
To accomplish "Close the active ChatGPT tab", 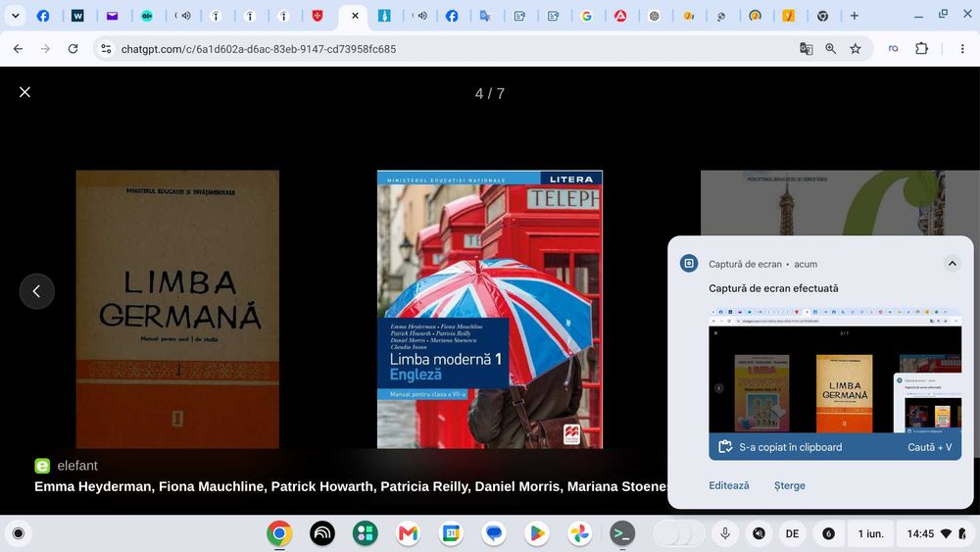I will (x=355, y=16).
